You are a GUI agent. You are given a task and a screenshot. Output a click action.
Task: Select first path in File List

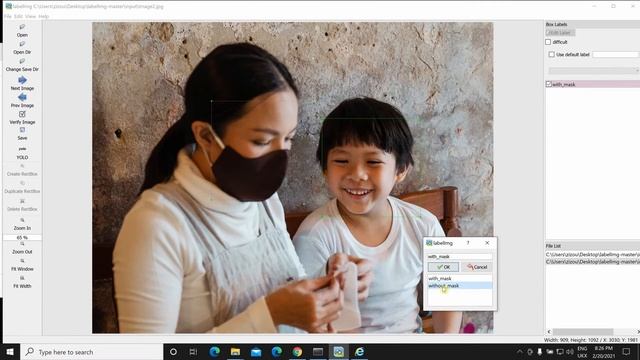[593, 254]
